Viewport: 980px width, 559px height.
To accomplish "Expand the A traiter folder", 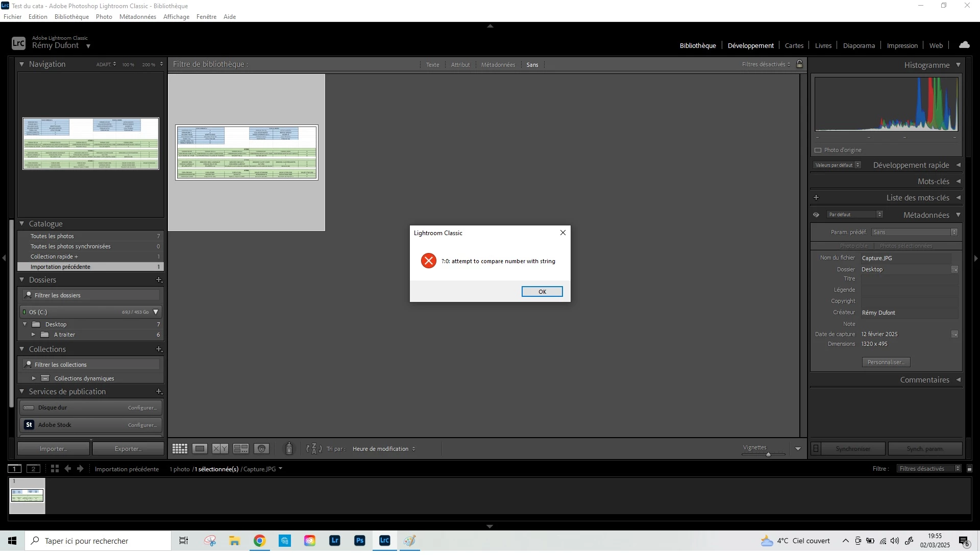I will pyautogui.click(x=34, y=335).
